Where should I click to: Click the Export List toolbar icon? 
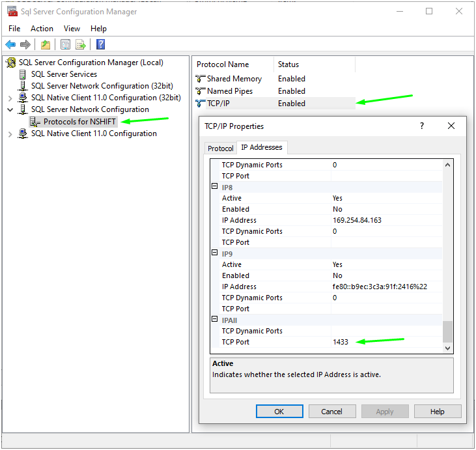pos(81,44)
